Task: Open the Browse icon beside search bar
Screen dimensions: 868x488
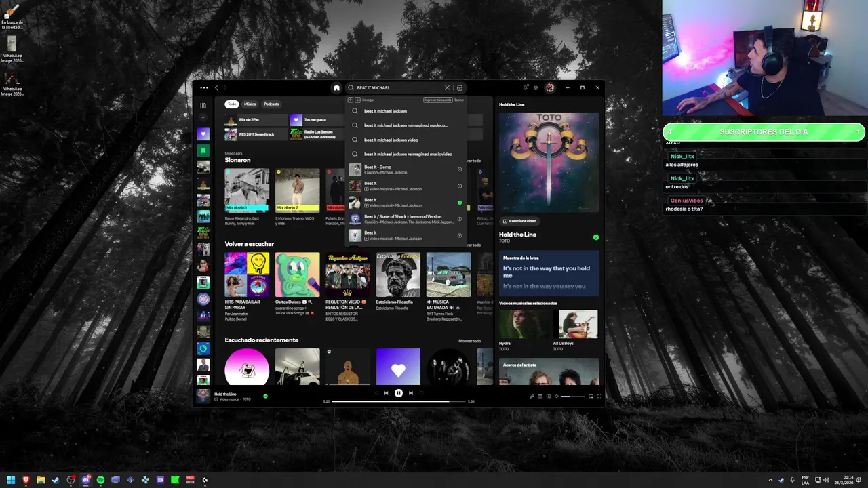Action: click(x=460, y=87)
